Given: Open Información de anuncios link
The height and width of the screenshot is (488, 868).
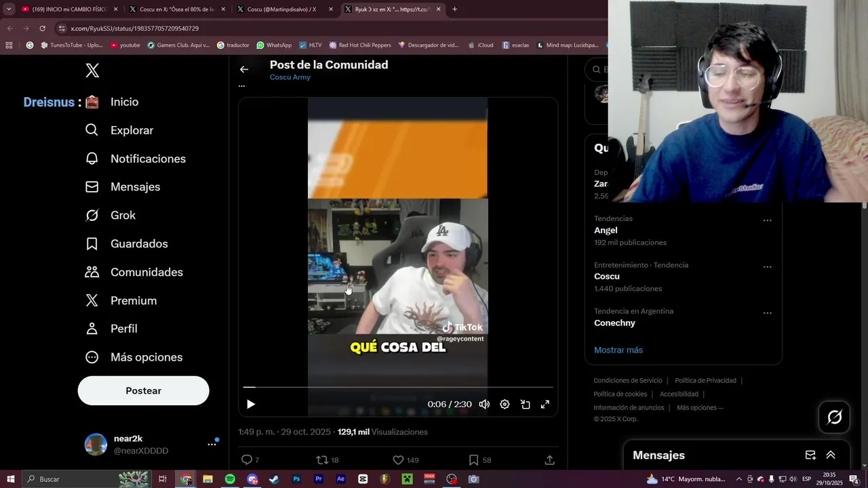Looking at the screenshot, I should tap(629, 408).
